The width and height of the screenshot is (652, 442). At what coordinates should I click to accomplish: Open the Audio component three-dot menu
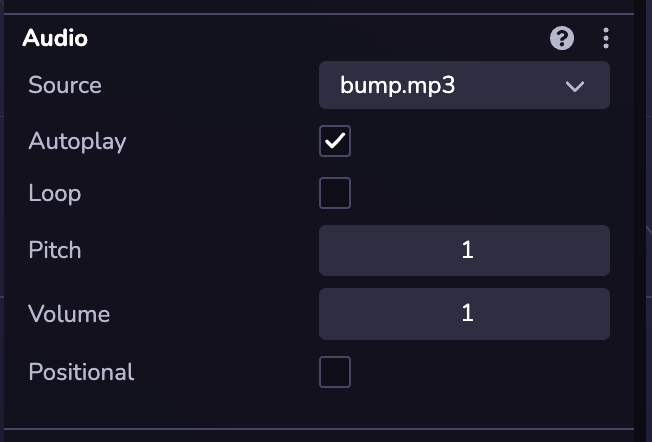click(x=606, y=39)
